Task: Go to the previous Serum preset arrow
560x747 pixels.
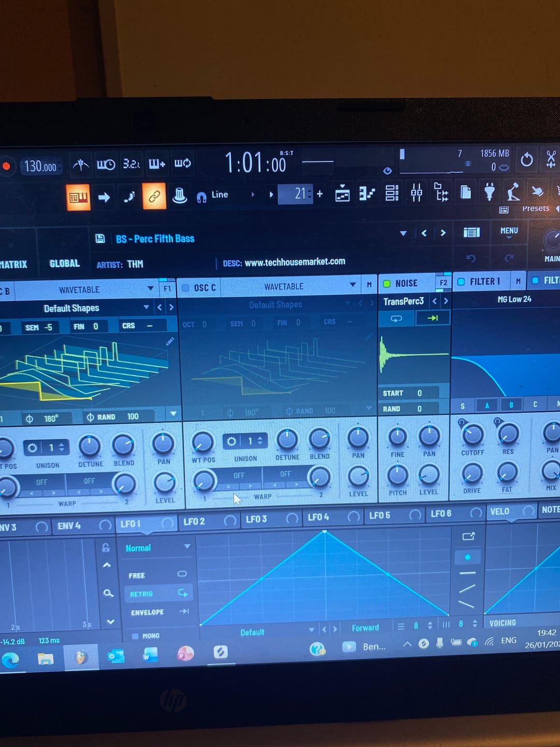Action: (424, 233)
